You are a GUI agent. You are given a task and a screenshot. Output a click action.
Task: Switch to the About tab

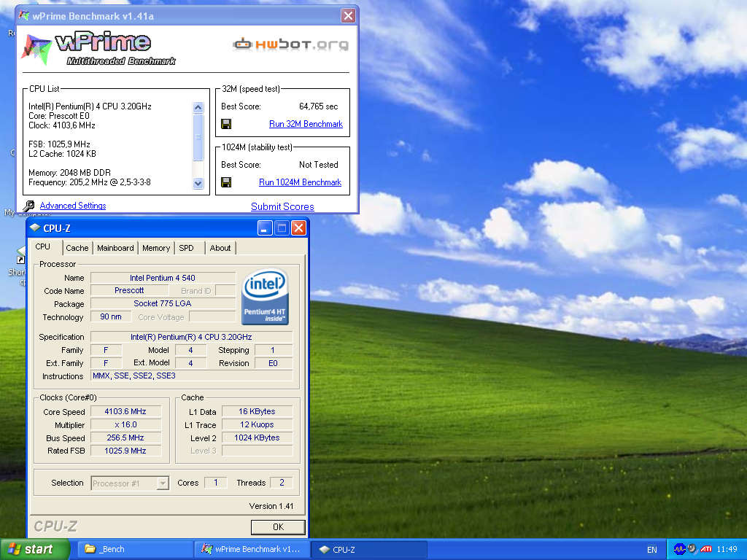[220, 248]
